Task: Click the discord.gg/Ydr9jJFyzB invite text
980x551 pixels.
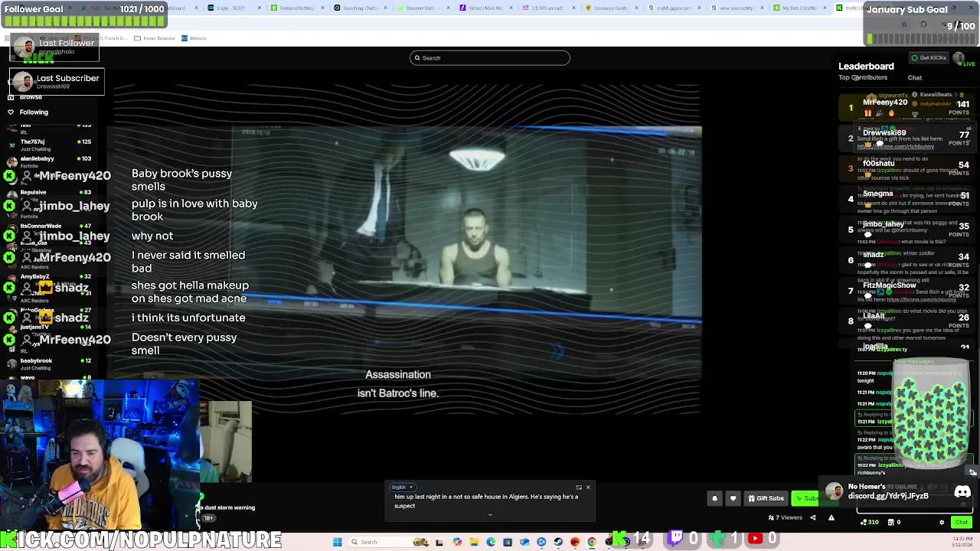Action: (x=888, y=496)
